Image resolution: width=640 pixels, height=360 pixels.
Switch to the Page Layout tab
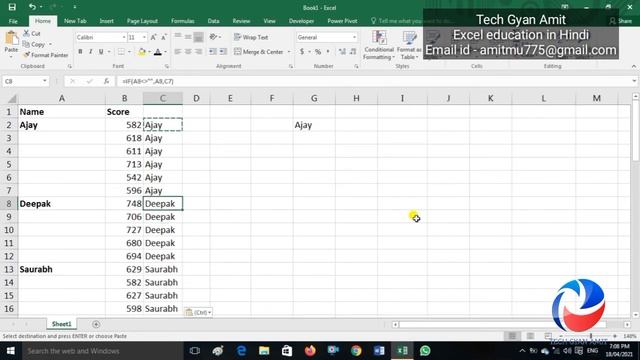pos(142,21)
